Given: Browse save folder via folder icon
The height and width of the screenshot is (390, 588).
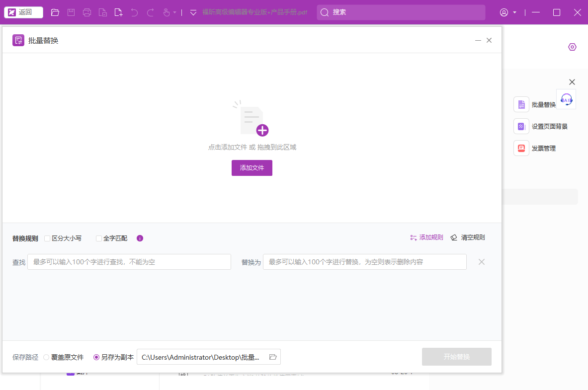Looking at the screenshot, I should coord(273,357).
